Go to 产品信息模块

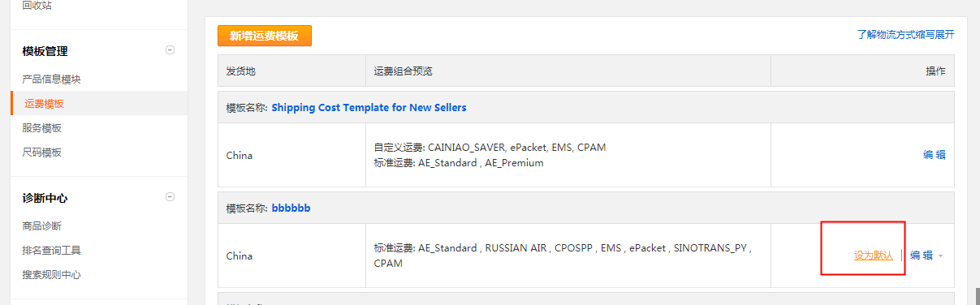pyautogui.click(x=52, y=79)
